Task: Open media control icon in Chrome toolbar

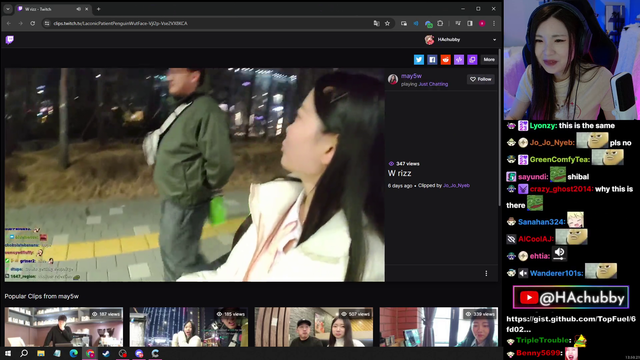Action: point(458,24)
